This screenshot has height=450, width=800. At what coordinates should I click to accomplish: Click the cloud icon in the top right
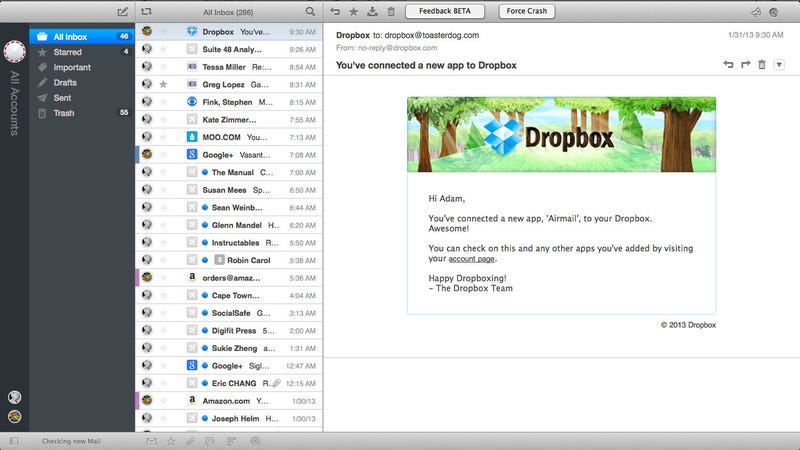(x=756, y=12)
